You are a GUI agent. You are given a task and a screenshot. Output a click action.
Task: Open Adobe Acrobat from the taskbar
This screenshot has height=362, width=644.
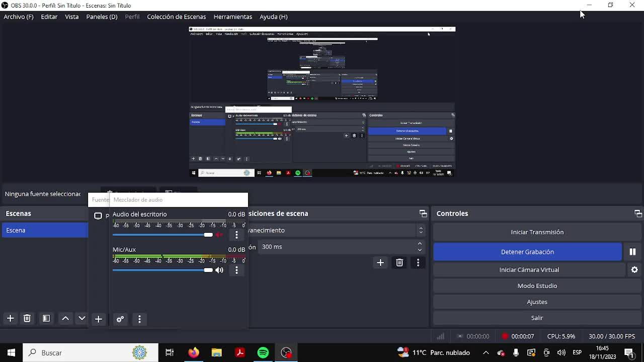pos(240,352)
